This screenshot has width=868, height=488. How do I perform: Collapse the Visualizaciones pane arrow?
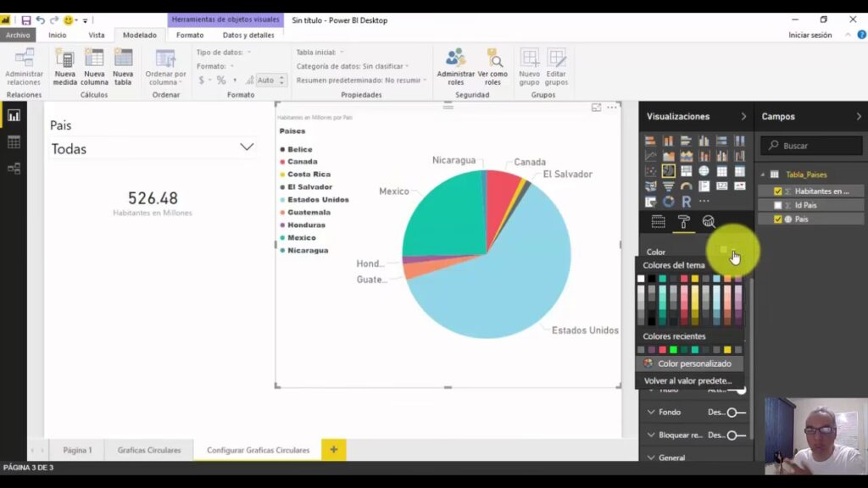coord(743,117)
